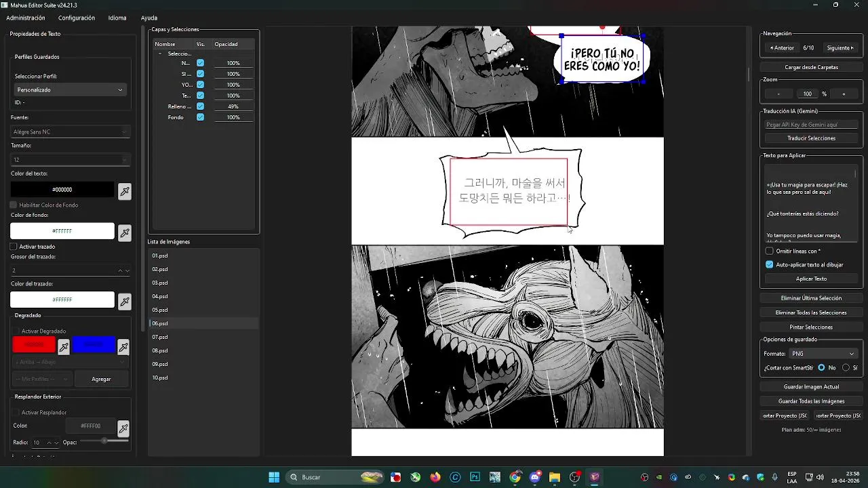Hide the layer starting with SI
Viewport: 868px width, 488px height.
click(x=200, y=74)
